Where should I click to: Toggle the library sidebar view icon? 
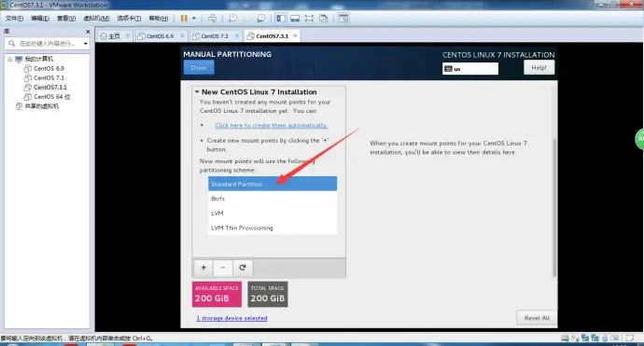tap(281, 18)
